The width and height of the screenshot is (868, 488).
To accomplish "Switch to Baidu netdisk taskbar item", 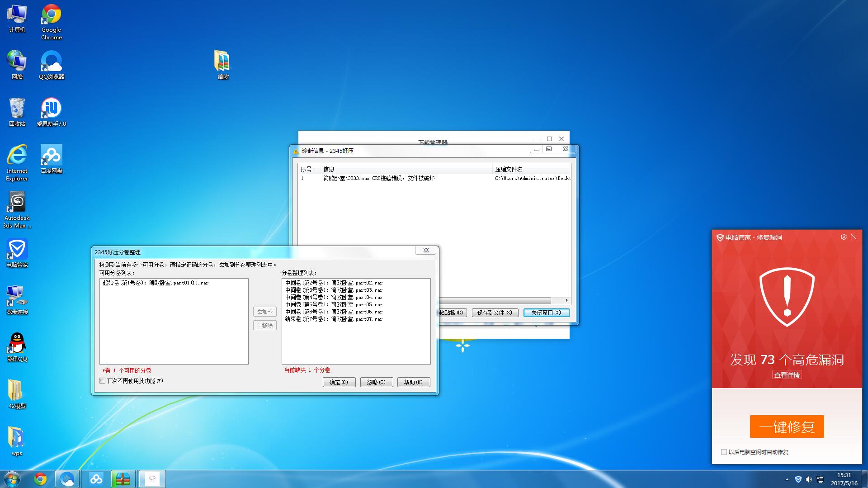I will (x=95, y=479).
